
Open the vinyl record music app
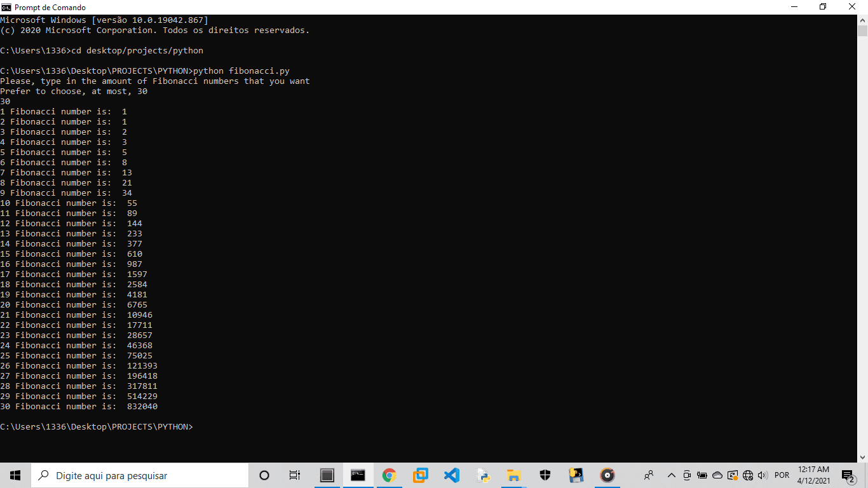pos(607,475)
